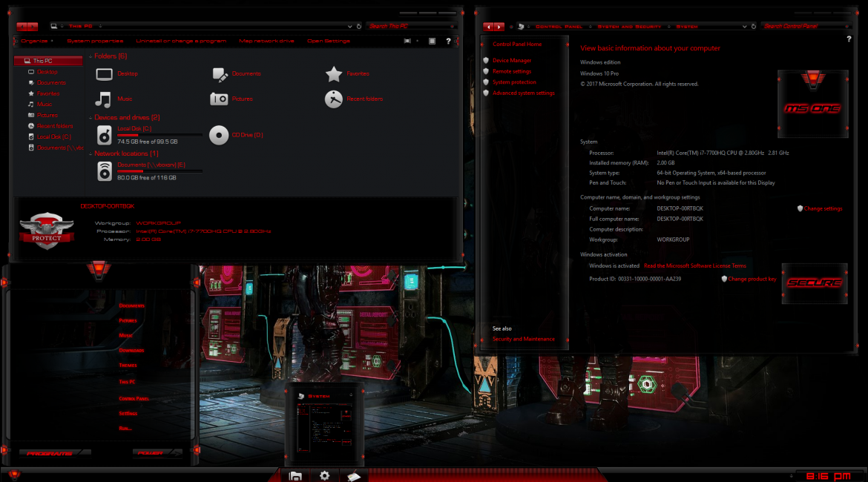Go to Control Panel Home
The height and width of the screenshot is (482, 868).
pyautogui.click(x=517, y=44)
